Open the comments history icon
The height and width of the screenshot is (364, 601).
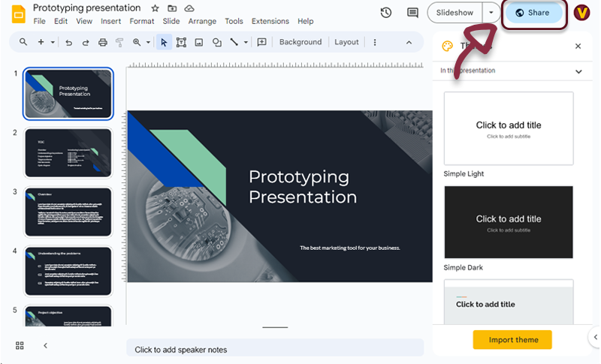pyautogui.click(x=412, y=13)
